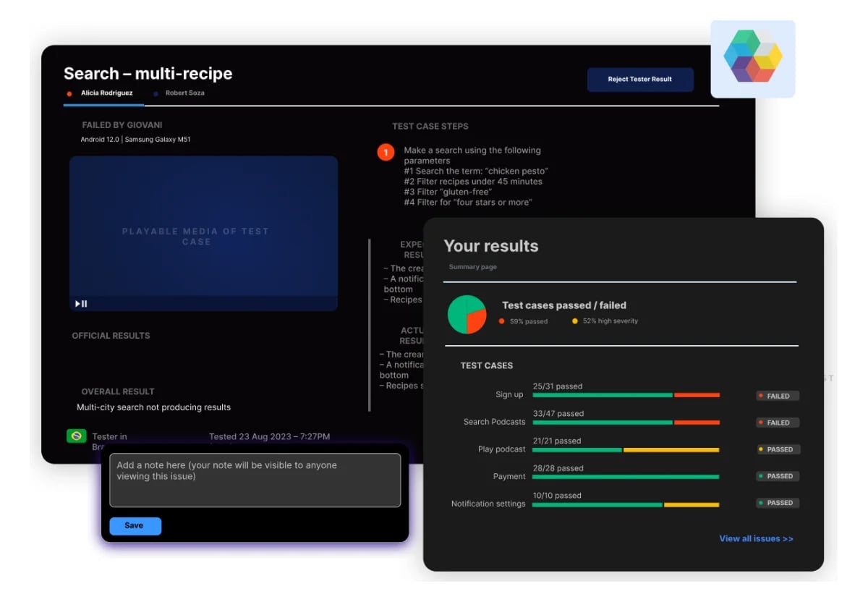Image resolution: width=868 pixels, height=602 pixels.
Task: Select the red step 1 marker
Action: [386, 152]
